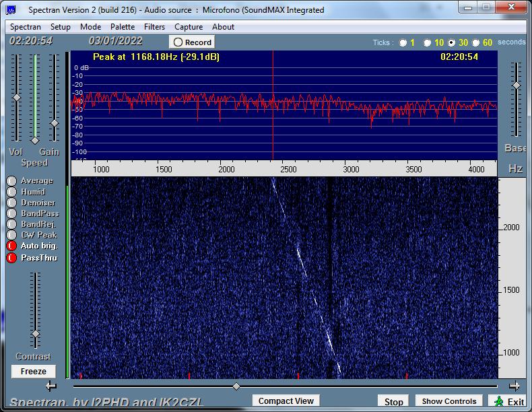Click the Freeze button
532x412 pixels.
tap(33, 372)
